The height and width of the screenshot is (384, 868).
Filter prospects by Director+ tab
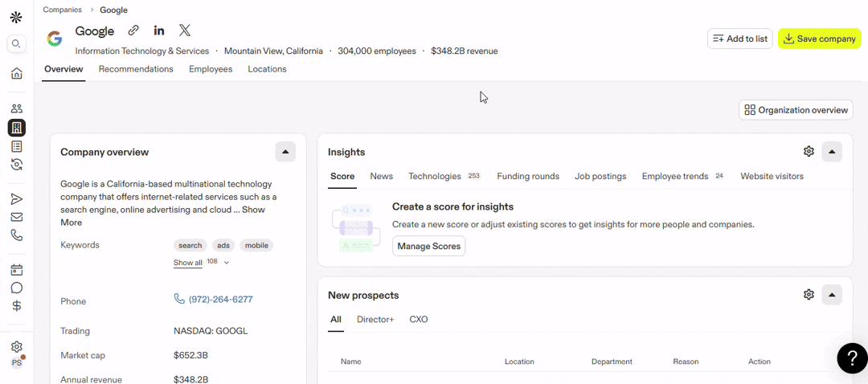[375, 319]
